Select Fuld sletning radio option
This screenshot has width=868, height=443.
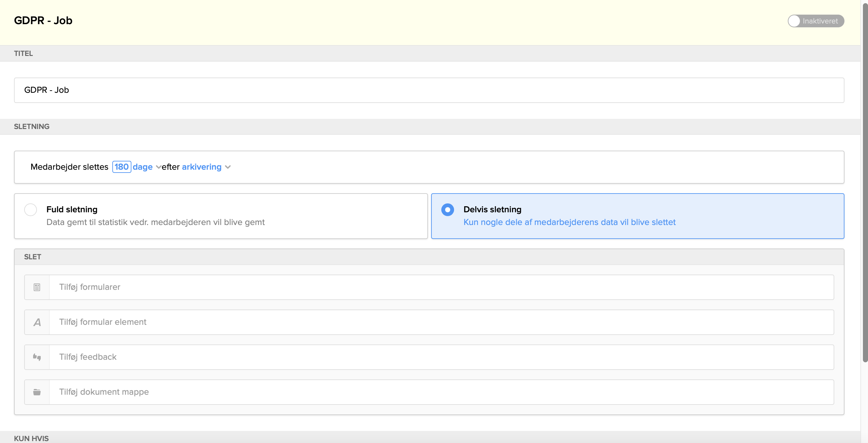pos(31,209)
